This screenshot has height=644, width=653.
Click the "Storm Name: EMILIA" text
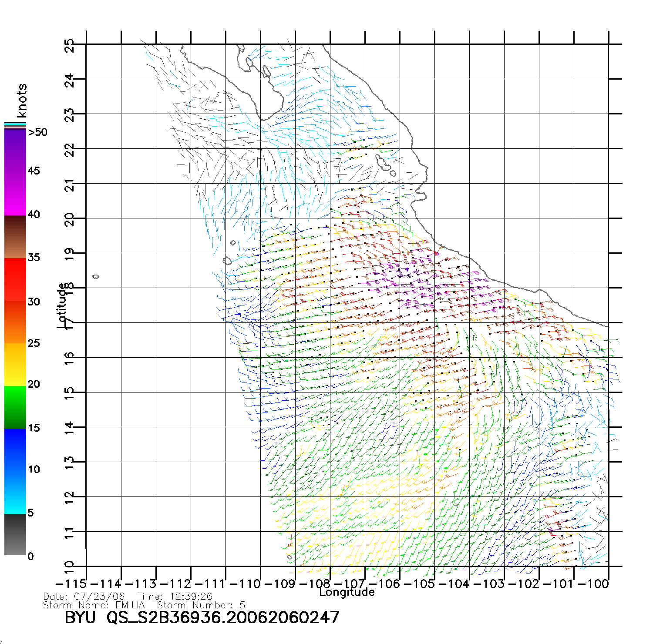pos(94,605)
